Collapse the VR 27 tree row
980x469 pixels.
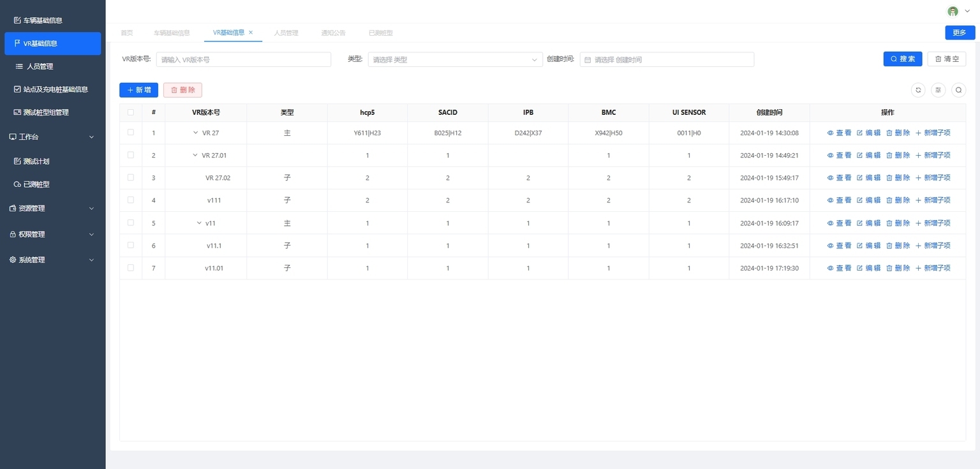coord(195,133)
